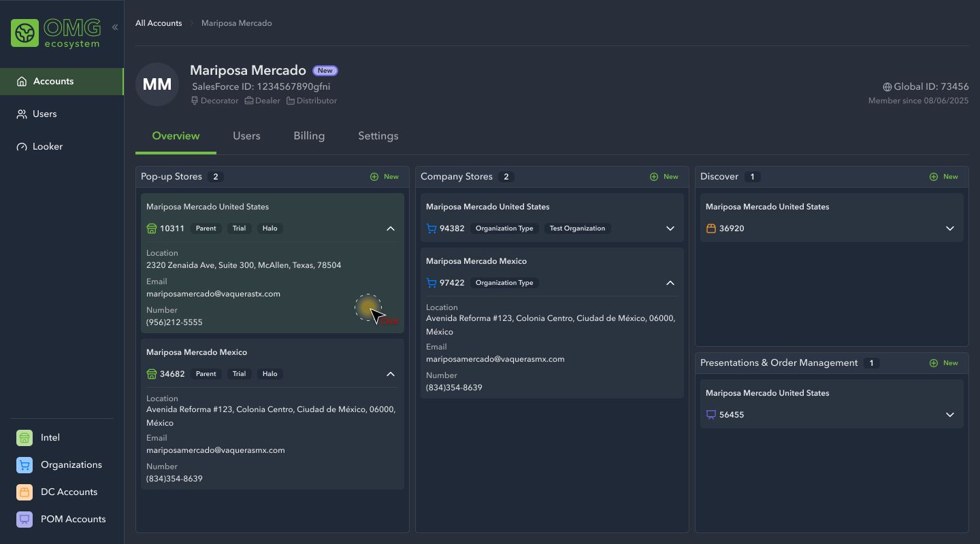Switch to the account Users tab
Viewport: 980px width, 544px height.
(x=246, y=136)
